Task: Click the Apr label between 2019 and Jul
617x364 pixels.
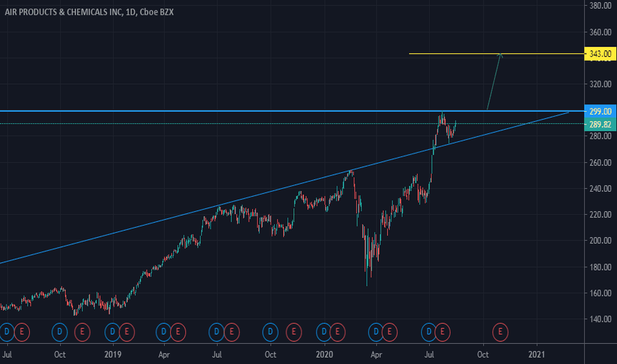Action: (x=164, y=355)
